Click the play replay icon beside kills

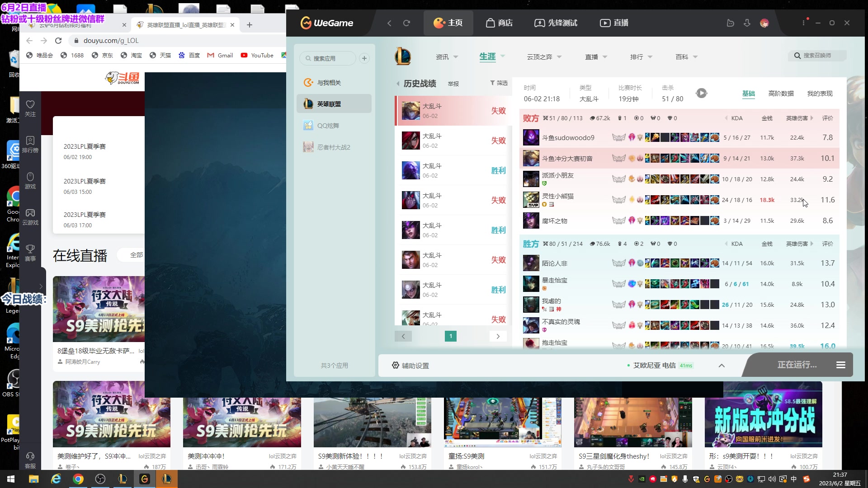(x=701, y=94)
